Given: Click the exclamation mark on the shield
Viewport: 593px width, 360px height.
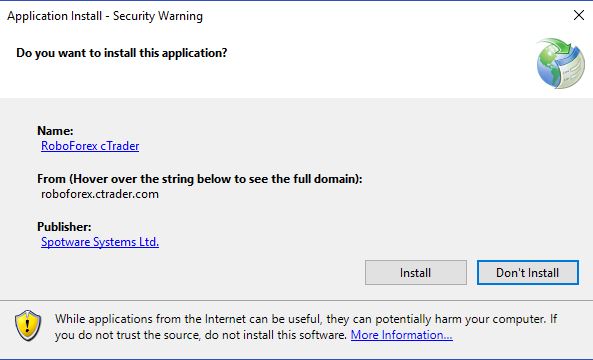Looking at the screenshot, I should 28,324.
